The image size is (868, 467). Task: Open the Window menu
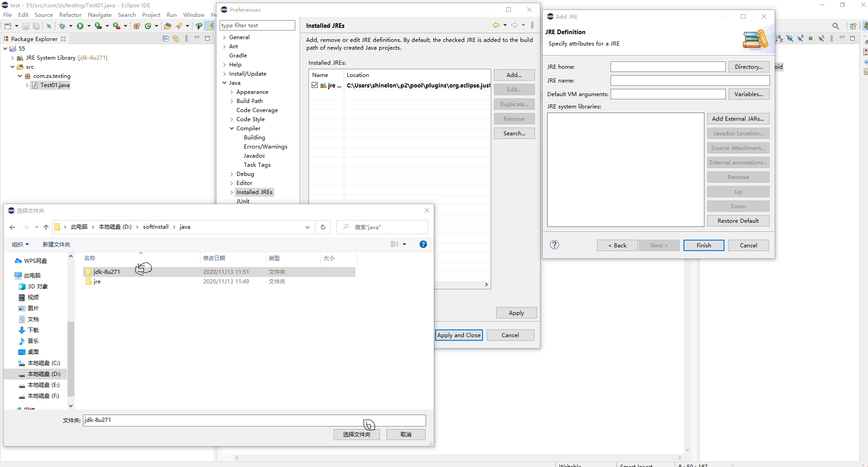coord(194,15)
